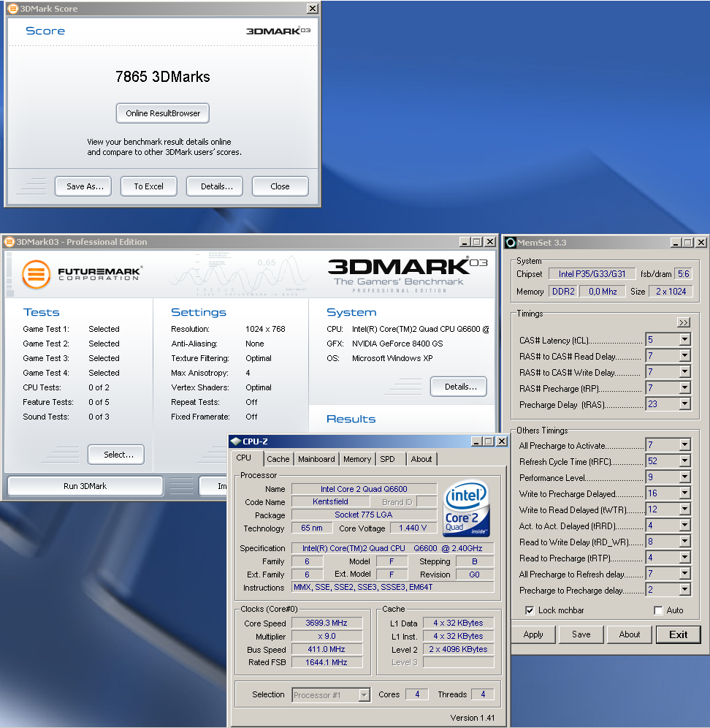Open Precharge to Precharge delay dropdown
710x728 pixels.
tap(684, 590)
